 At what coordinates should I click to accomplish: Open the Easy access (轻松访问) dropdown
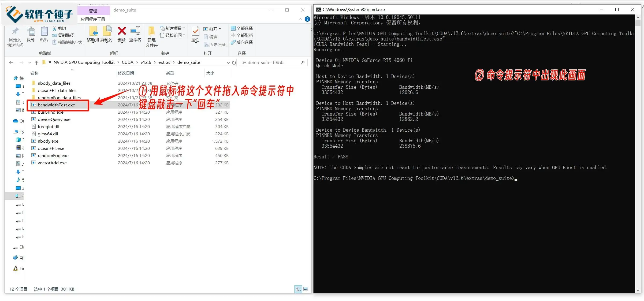pos(173,35)
